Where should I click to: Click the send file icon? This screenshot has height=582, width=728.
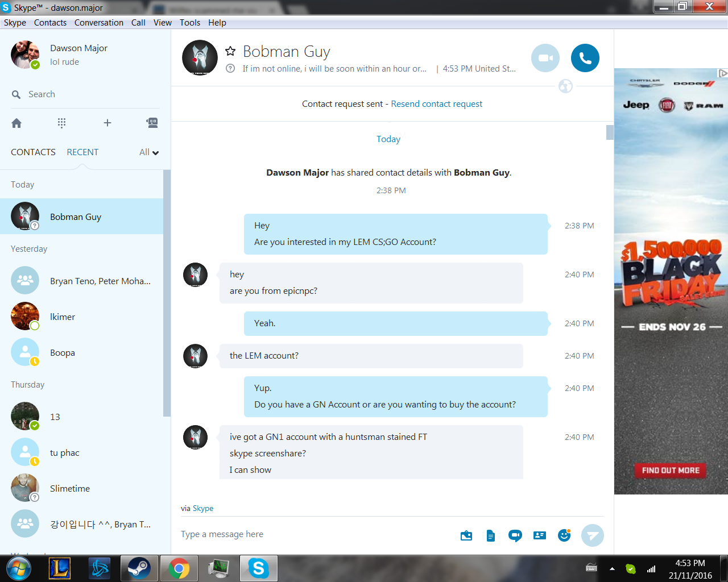click(x=491, y=535)
